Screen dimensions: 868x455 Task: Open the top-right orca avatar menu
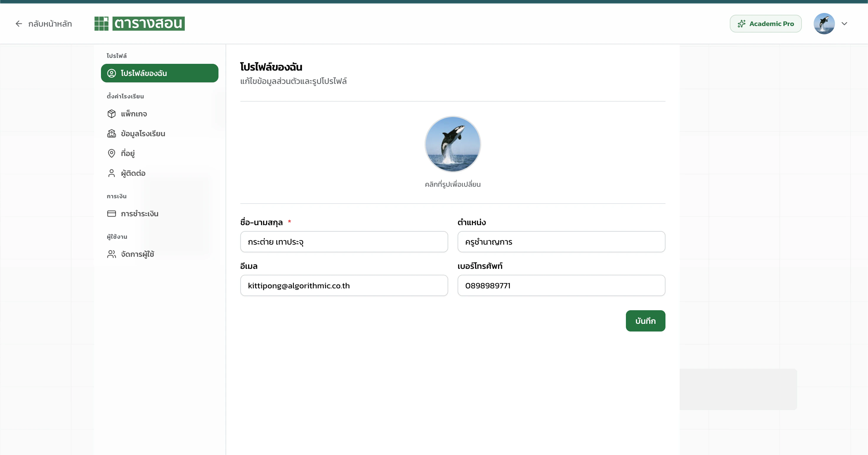824,24
